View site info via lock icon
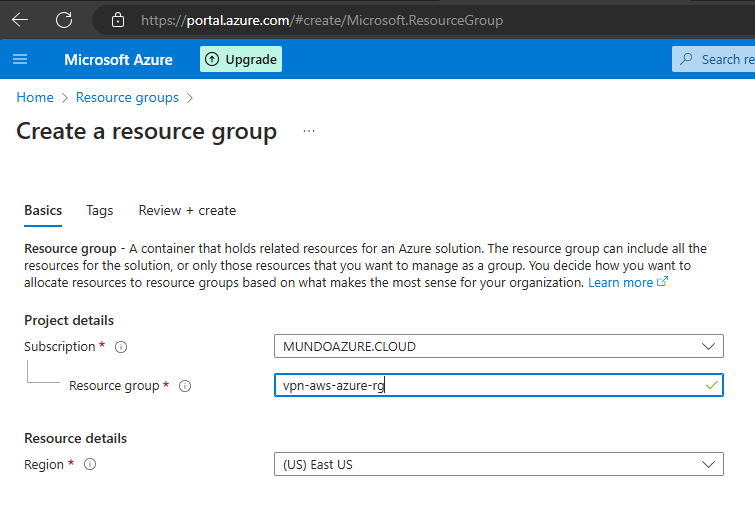Screen dimensions: 755x511 (x=117, y=20)
